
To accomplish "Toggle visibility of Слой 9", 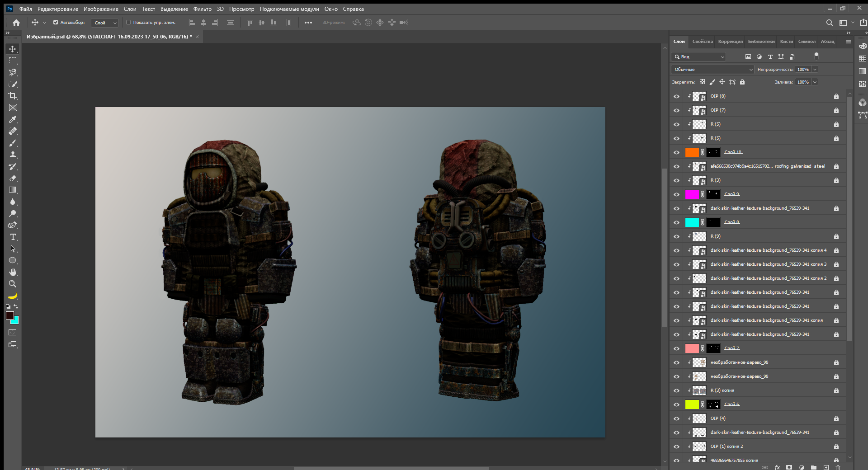I will (676, 194).
